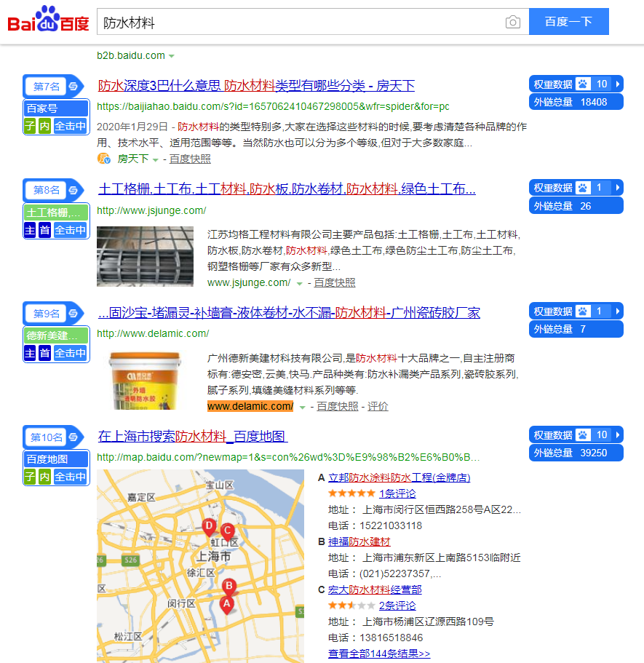The width and height of the screenshot is (644, 663).
Task: Click paw icon in 第9名 权重数据 badge
Action: click(x=583, y=311)
